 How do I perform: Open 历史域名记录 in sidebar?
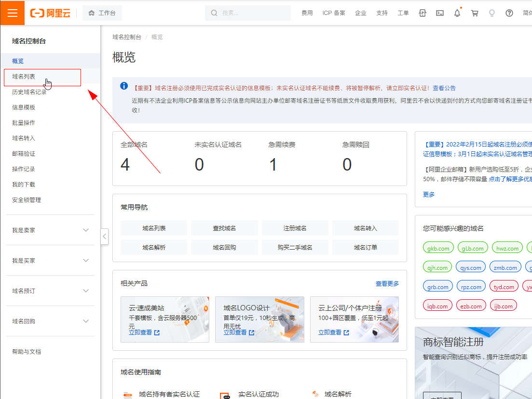[50, 92]
